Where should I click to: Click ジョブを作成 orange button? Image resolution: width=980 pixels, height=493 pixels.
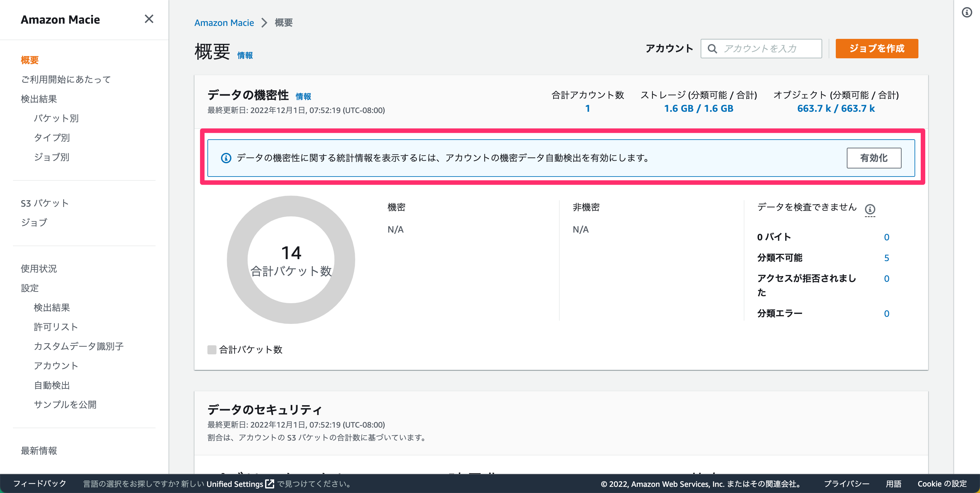tap(877, 49)
